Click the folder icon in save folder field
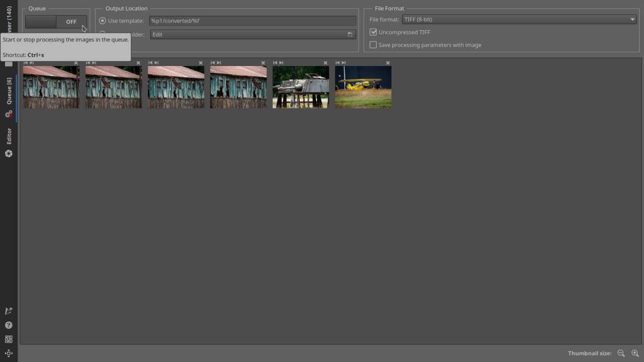 point(350,35)
